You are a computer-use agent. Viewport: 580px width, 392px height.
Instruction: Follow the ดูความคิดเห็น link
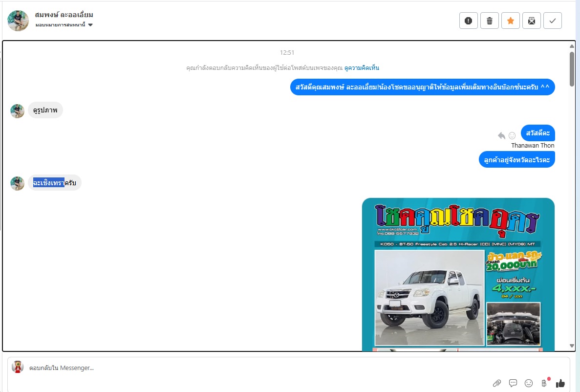[x=362, y=68]
